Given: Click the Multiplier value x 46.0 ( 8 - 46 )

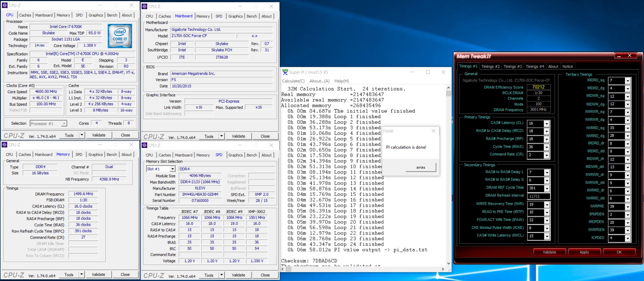Looking at the screenshot, I should pos(46,98).
